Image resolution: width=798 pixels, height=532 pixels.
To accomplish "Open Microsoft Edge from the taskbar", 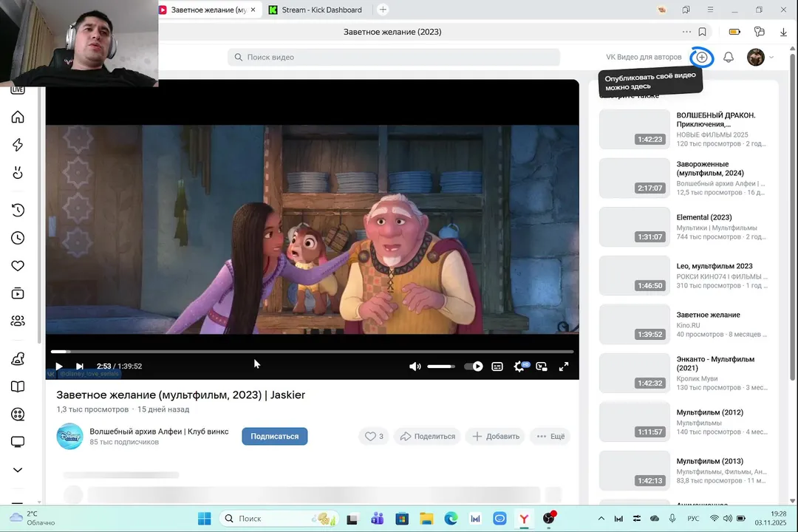I will click(451, 518).
